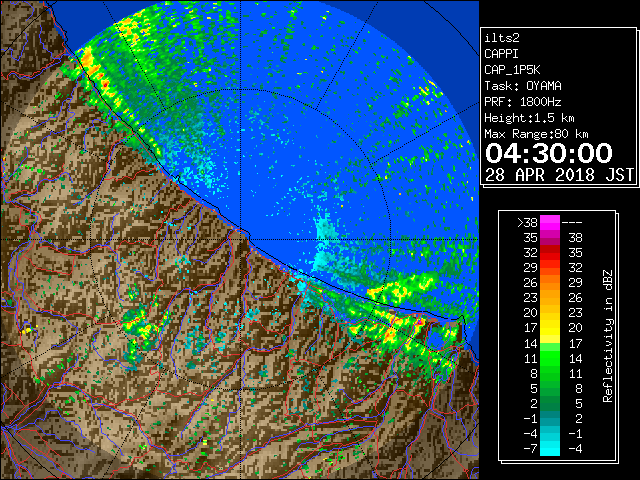Click the 'Height:1.5 km' line
640x480 pixels.
529,118
